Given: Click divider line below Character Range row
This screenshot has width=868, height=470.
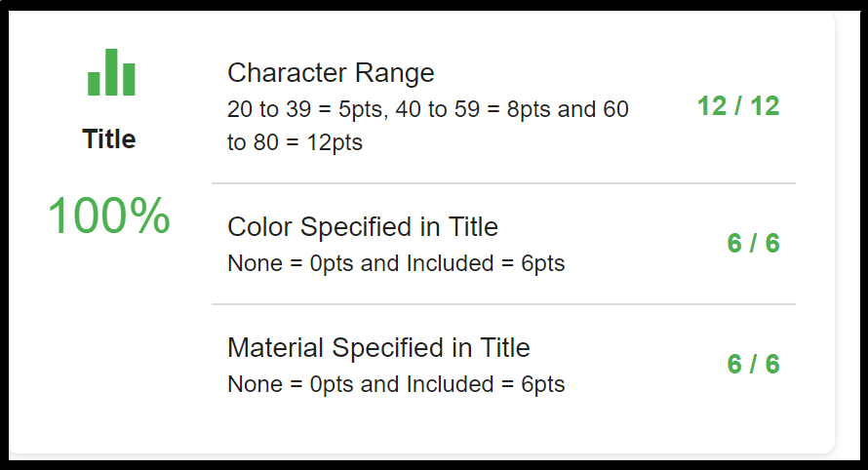Looking at the screenshot, I should click(x=503, y=182).
